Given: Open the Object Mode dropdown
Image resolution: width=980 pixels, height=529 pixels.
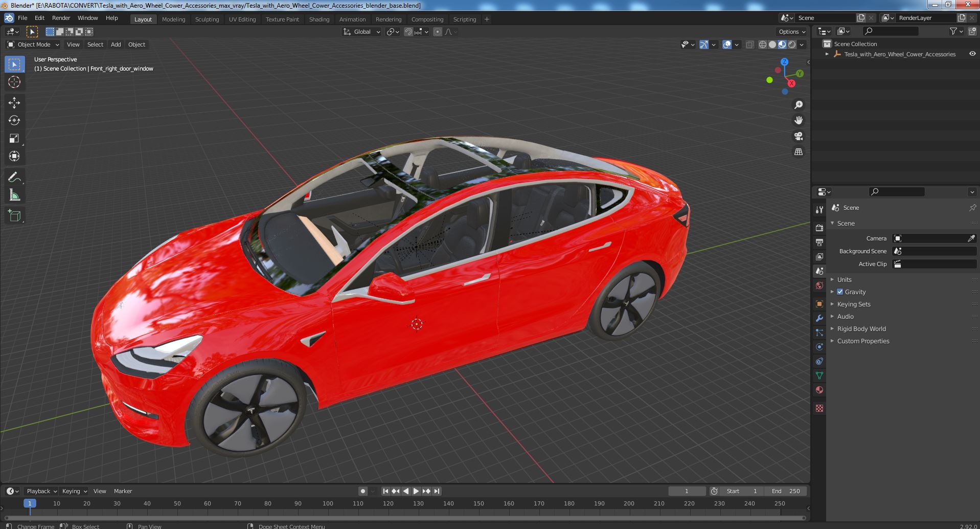Looking at the screenshot, I should [x=33, y=45].
